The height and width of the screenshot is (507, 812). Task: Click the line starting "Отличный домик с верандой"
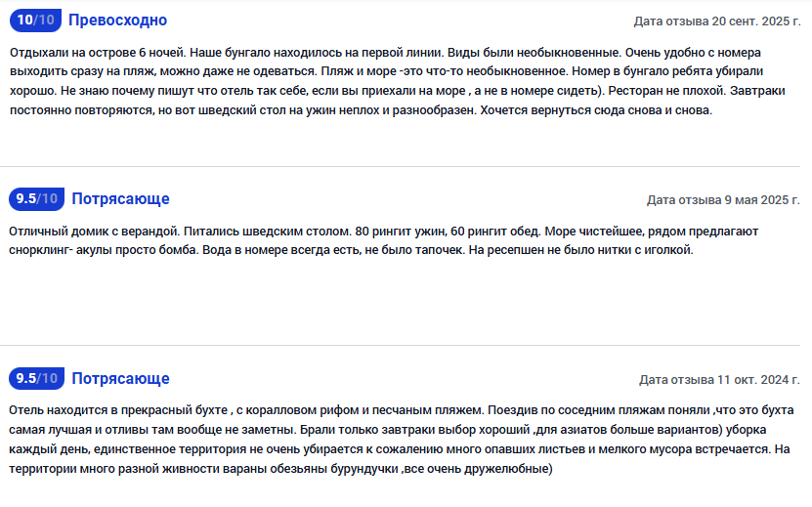coord(391,231)
